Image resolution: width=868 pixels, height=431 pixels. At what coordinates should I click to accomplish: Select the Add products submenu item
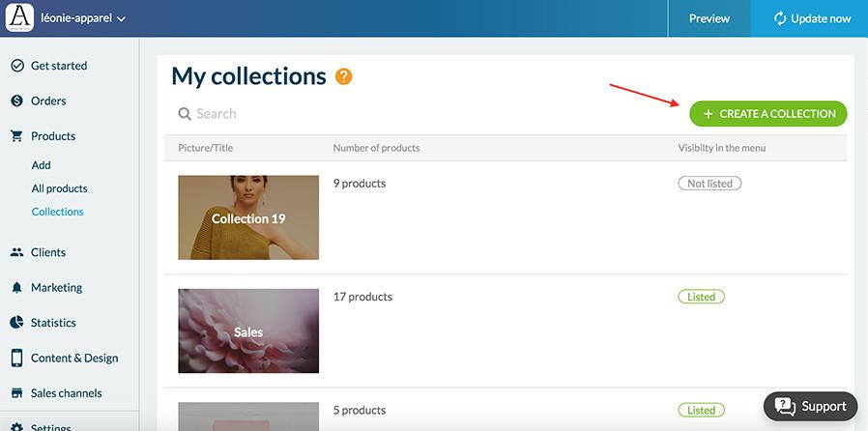pyautogui.click(x=41, y=165)
